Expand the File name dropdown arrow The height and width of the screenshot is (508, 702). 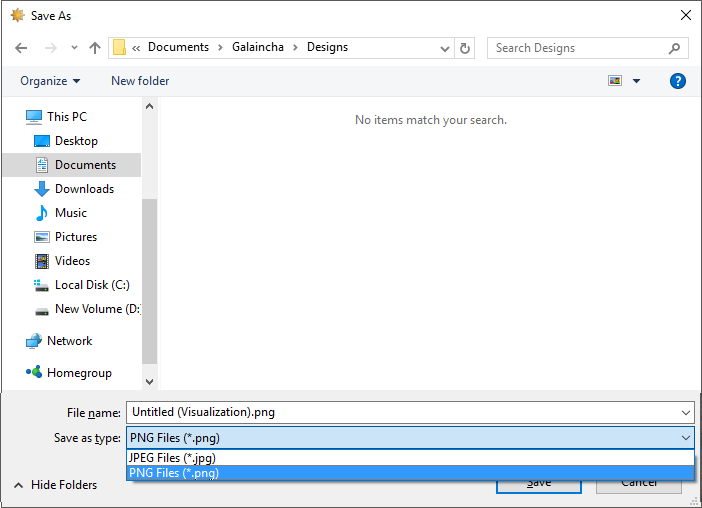point(685,412)
